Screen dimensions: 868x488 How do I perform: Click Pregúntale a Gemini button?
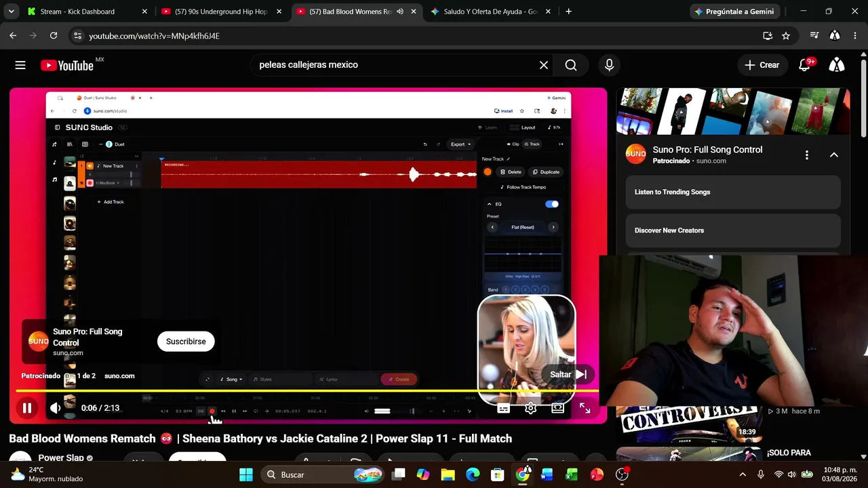[733, 12]
